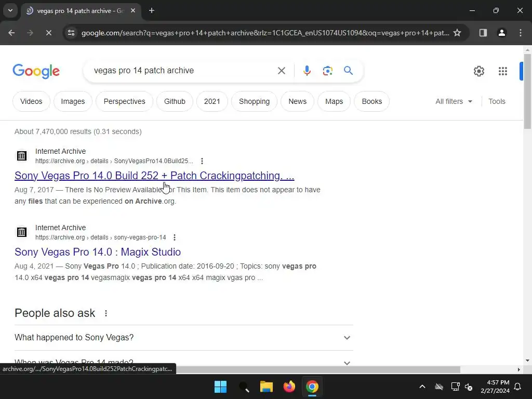This screenshot has width=532, height=399.
Task: Select the Github filter chip
Action: pos(175,101)
